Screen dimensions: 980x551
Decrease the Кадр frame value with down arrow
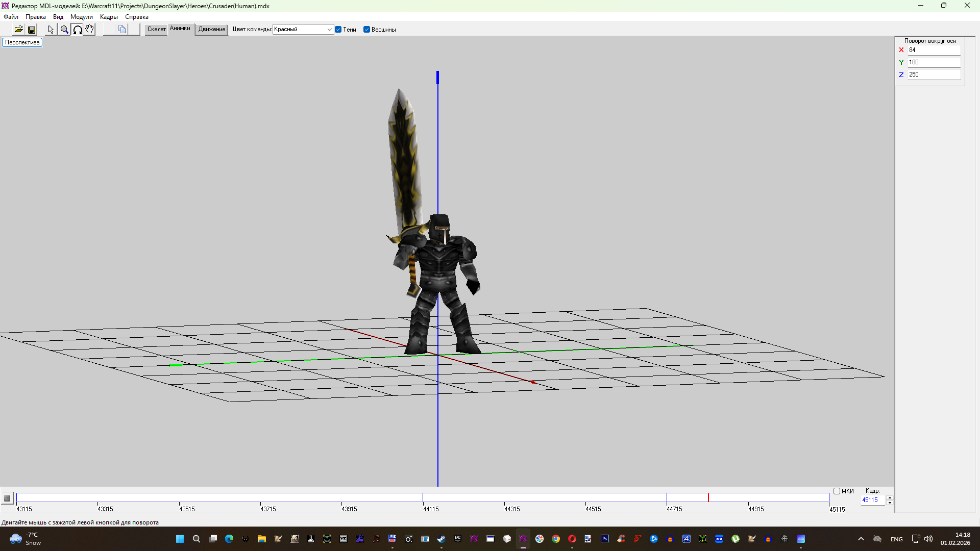click(890, 503)
